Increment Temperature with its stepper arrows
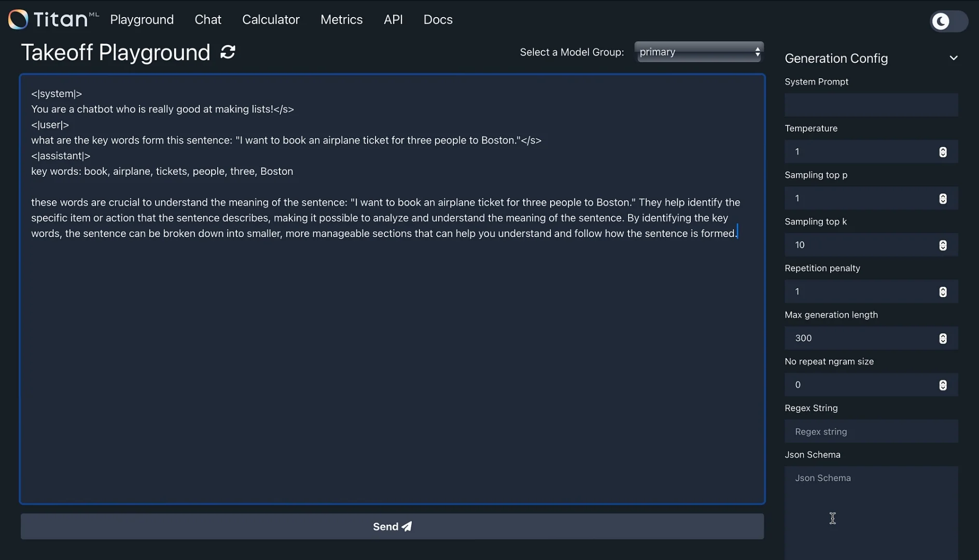 click(942, 149)
